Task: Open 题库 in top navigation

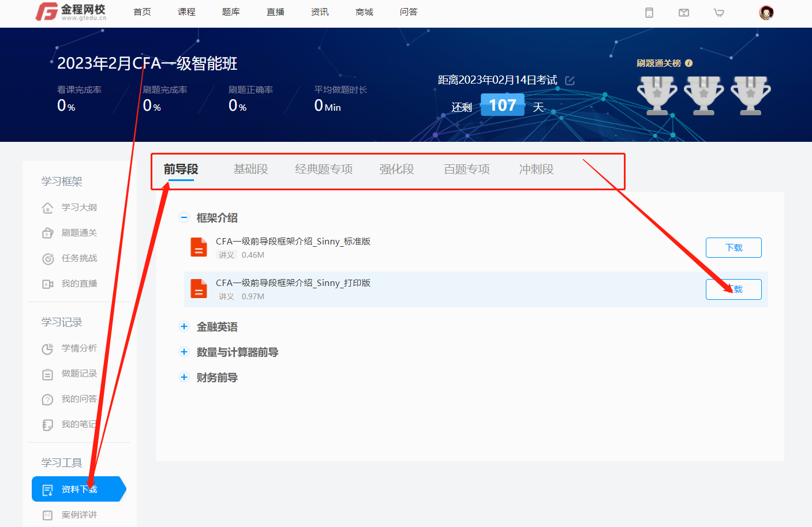Action: pos(231,12)
